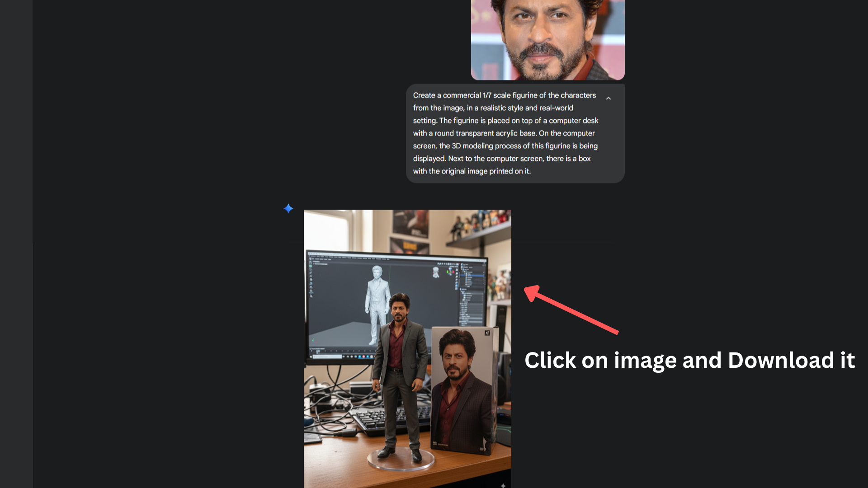
Task: Click the sparkle watermark on generated image
Action: [x=503, y=485]
